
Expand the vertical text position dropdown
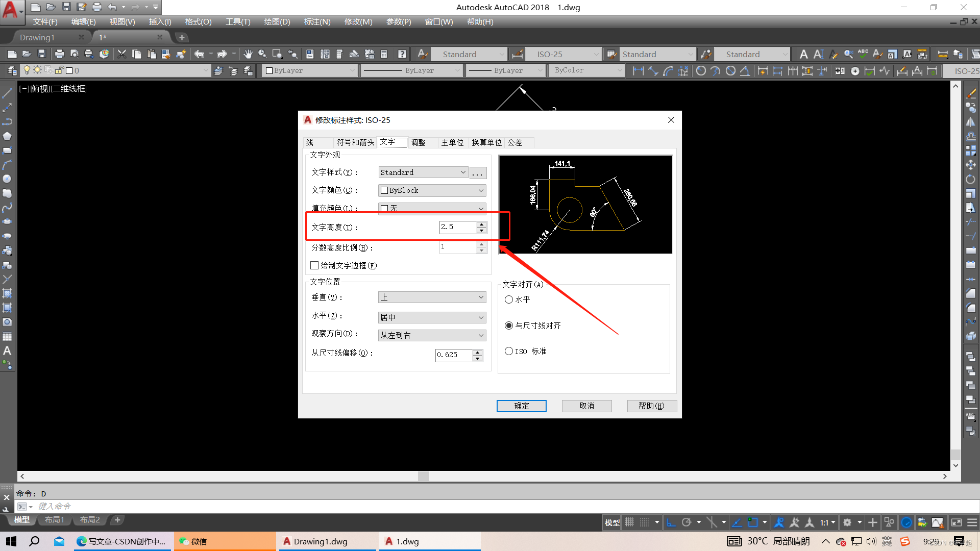click(432, 297)
